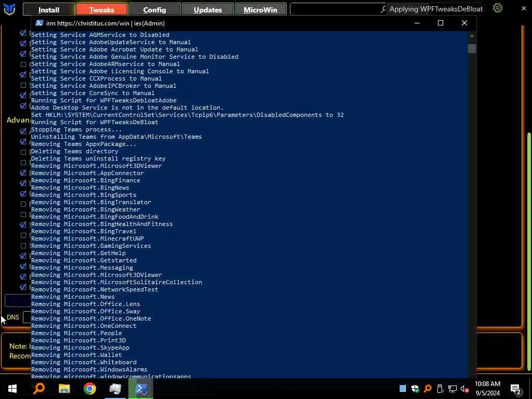This screenshot has width=532, height=399.
Task: Click the 'Setting Service CCXProcess to Manual' line
Action: [96, 78]
